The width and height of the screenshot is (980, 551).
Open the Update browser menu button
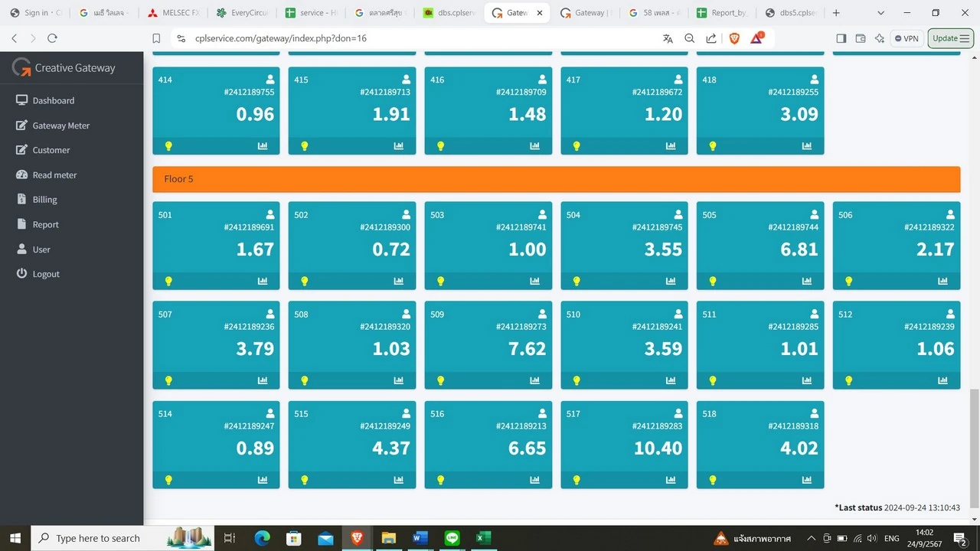tap(950, 38)
